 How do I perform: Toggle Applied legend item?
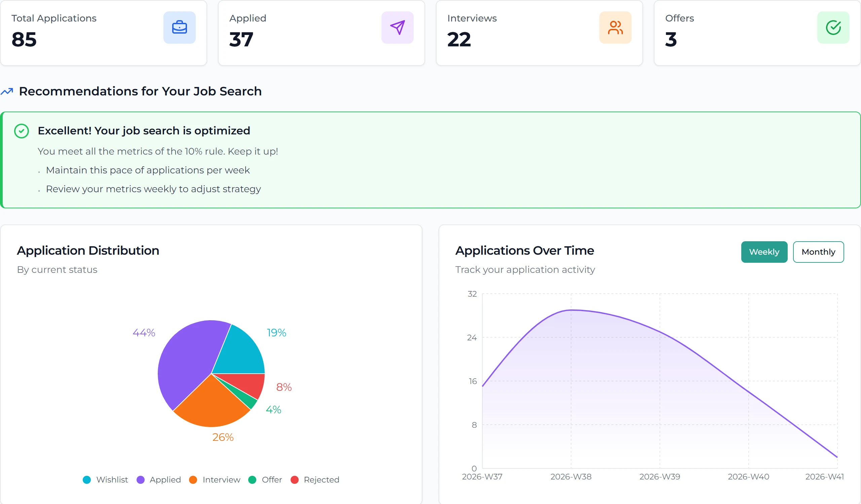point(158,479)
